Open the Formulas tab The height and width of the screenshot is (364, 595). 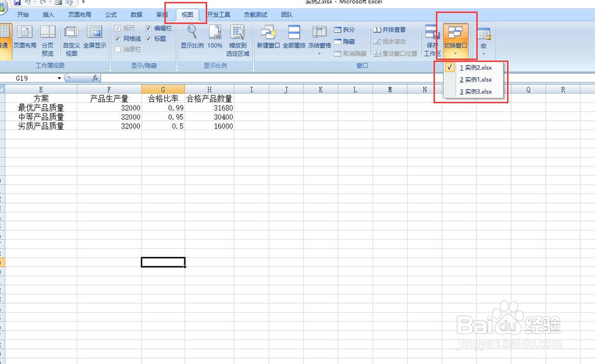(x=111, y=15)
